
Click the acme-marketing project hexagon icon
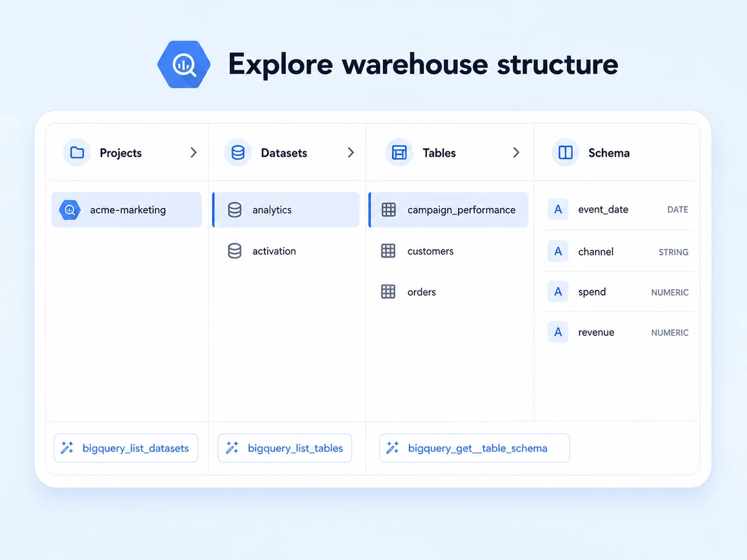(70, 210)
